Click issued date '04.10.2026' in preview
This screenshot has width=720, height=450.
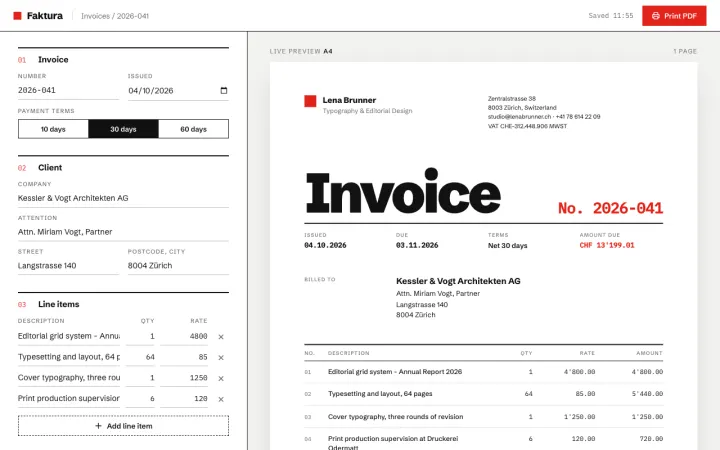click(325, 246)
